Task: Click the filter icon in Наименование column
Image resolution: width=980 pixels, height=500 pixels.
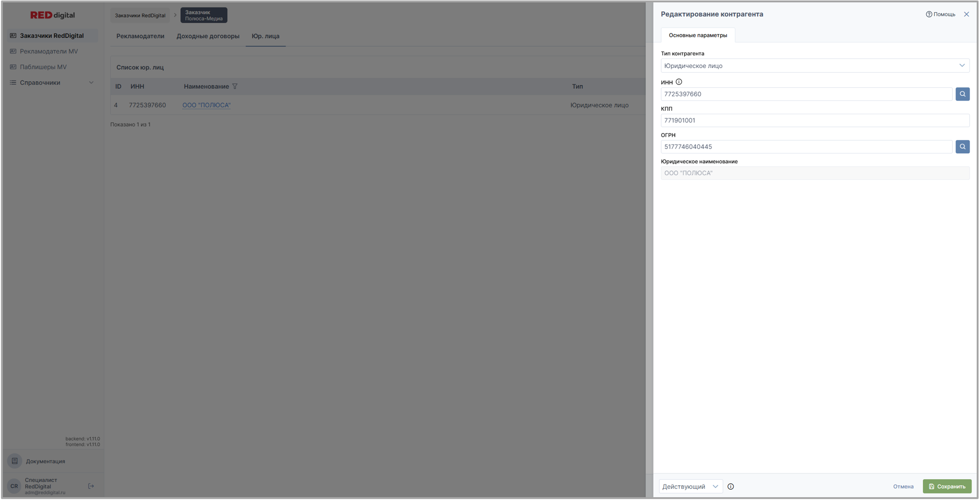Action: click(235, 86)
